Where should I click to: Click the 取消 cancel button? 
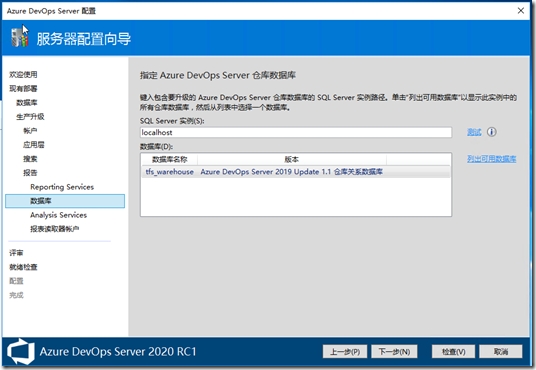tap(501, 352)
